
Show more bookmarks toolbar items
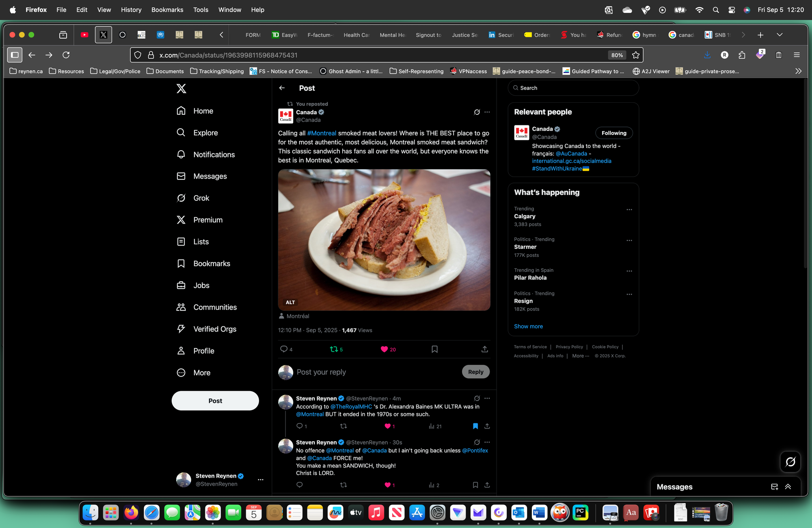point(798,71)
